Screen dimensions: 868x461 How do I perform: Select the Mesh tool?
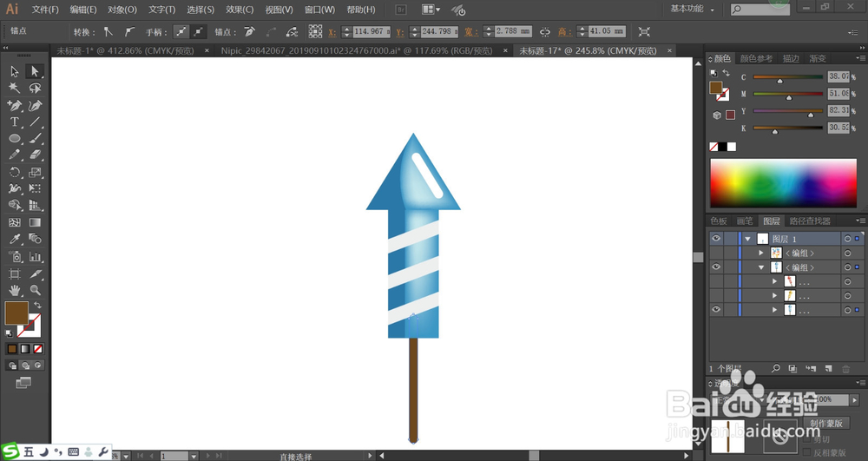pyautogui.click(x=15, y=222)
